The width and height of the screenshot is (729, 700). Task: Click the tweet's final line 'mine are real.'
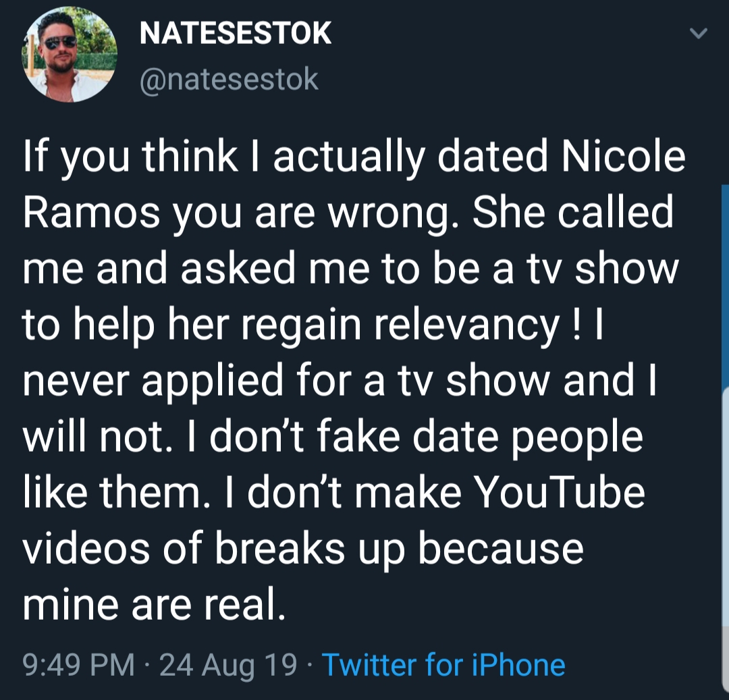point(154,604)
